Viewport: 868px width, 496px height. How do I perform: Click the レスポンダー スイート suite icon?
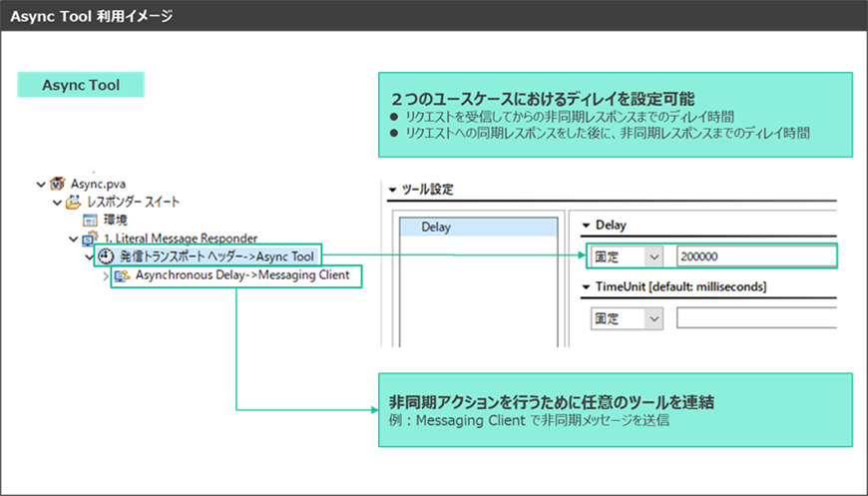pyautogui.click(x=73, y=203)
